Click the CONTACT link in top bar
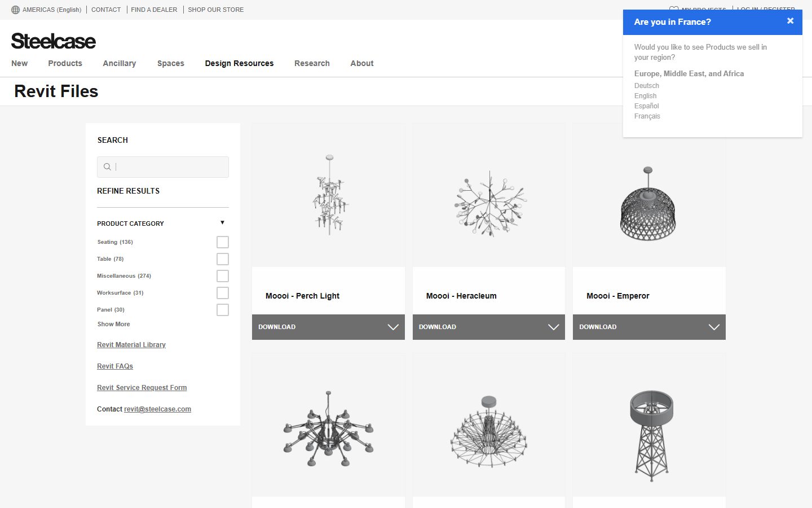The image size is (812, 508). tap(106, 10)
